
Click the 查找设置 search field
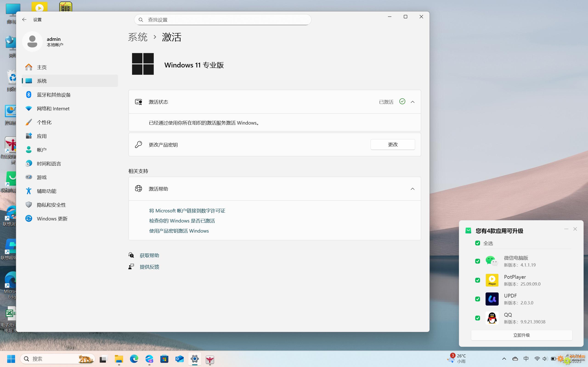pos(226,20)
